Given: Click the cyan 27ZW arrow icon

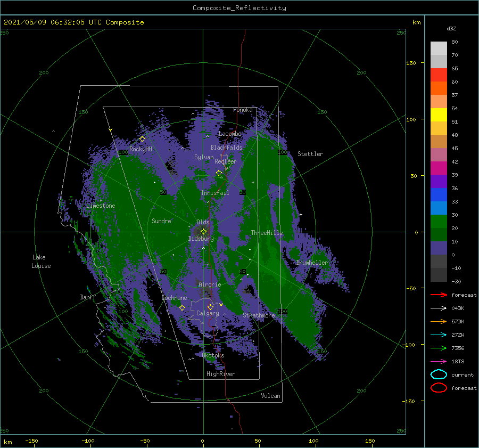Looking at the screenshot, I should (439, 335).
